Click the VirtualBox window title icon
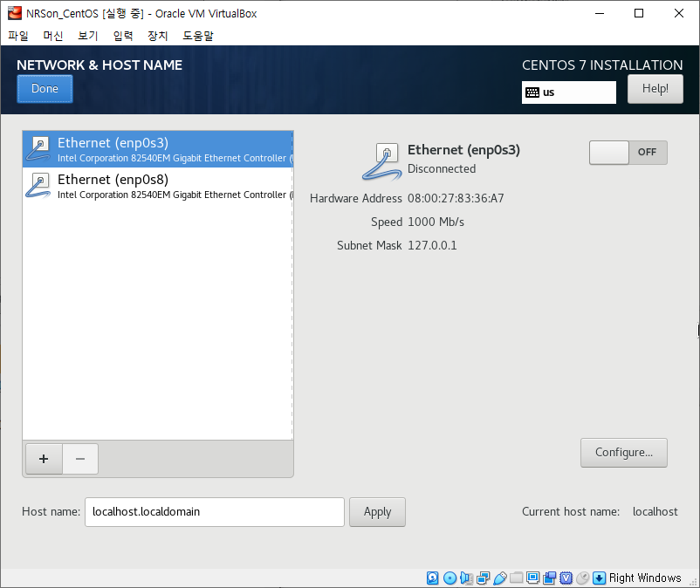This screenshot has width=700, height=588. [x=14, y=13]
